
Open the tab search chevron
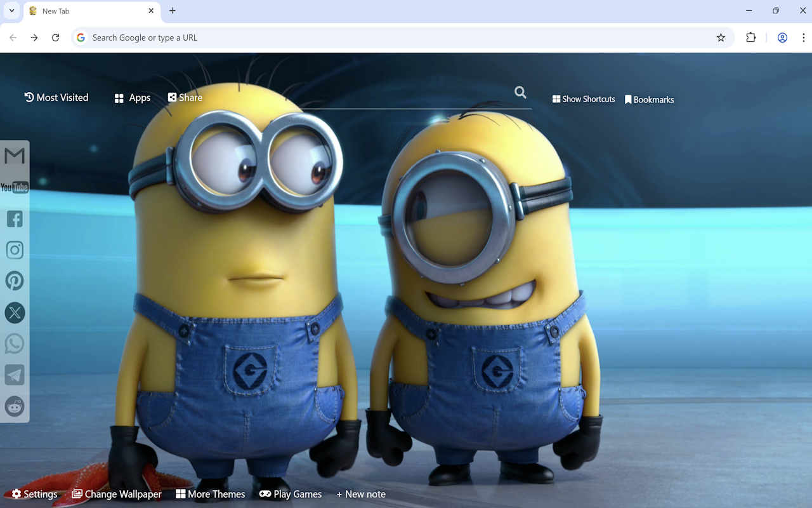click(11, 10)
